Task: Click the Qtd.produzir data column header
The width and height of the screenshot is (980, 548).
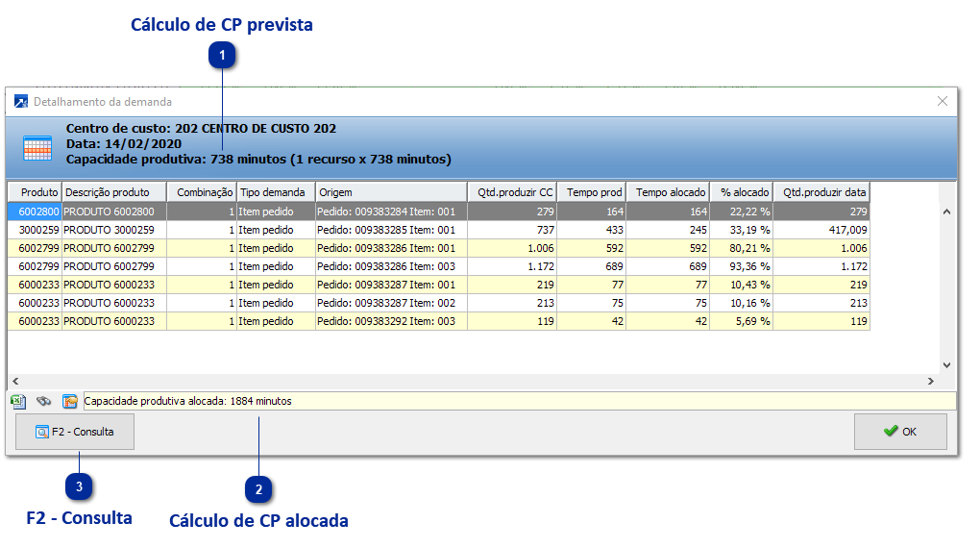Action: (821, 192)
